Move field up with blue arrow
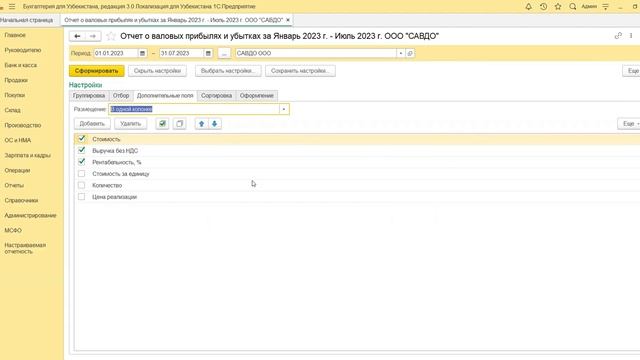The height and width of the screenshot is (360, 640). tap(201, 124)
